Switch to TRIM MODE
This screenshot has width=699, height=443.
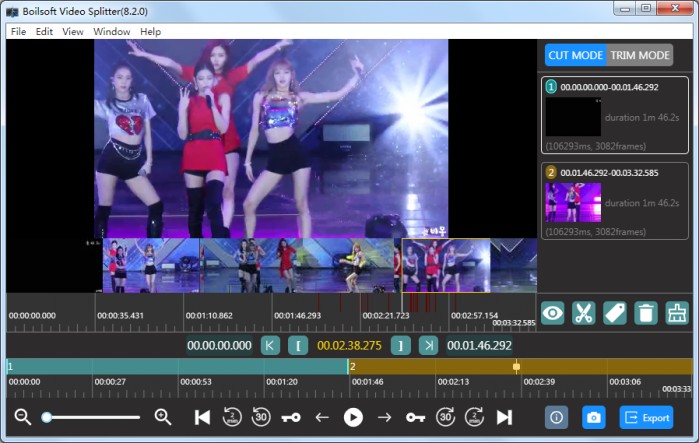coord(640,55)
